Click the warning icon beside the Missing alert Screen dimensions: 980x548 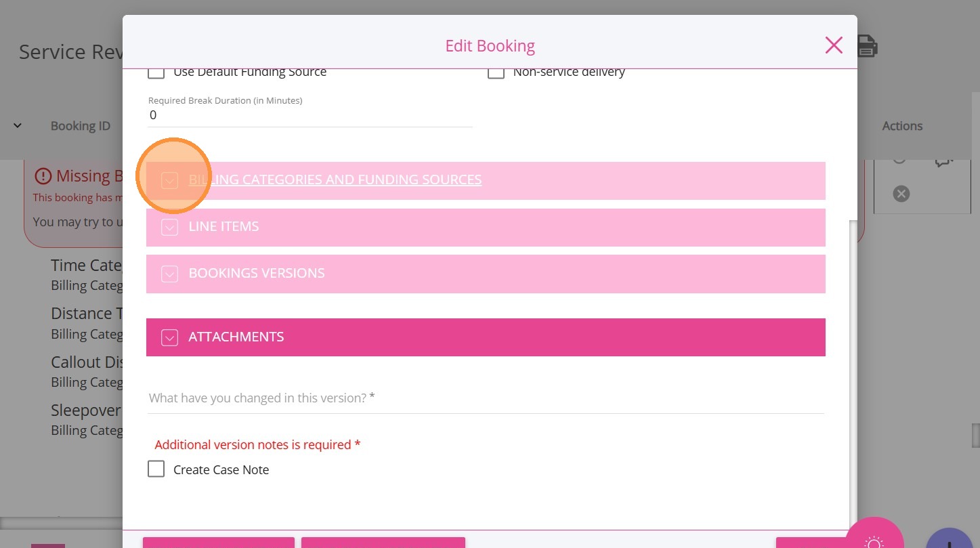tap(43, 176)
